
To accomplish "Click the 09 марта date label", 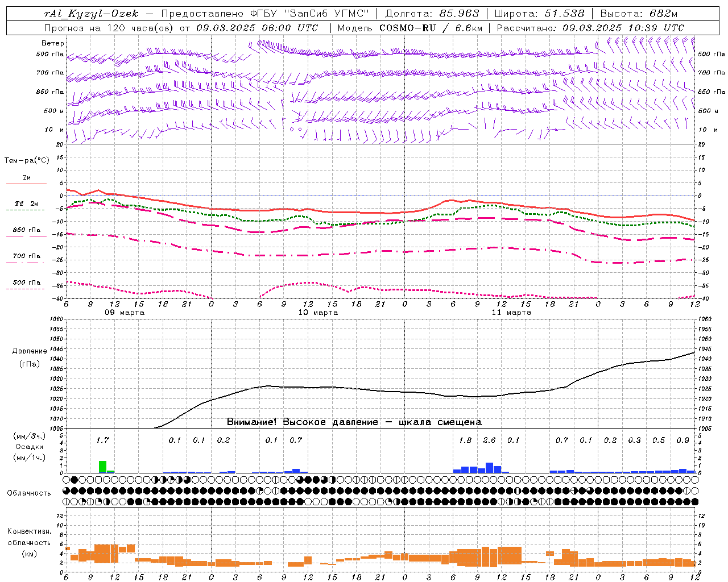I will (125, 313).
